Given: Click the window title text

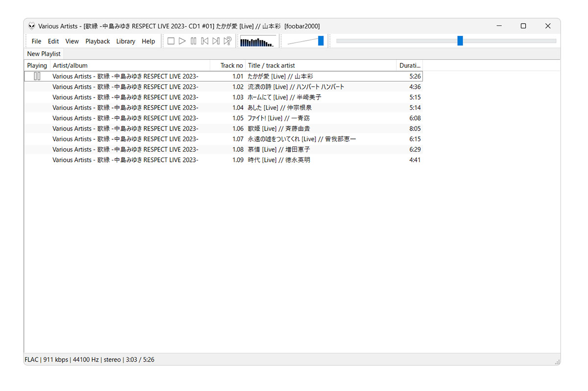Looking at the screenshot, I should tap(179, 26).
